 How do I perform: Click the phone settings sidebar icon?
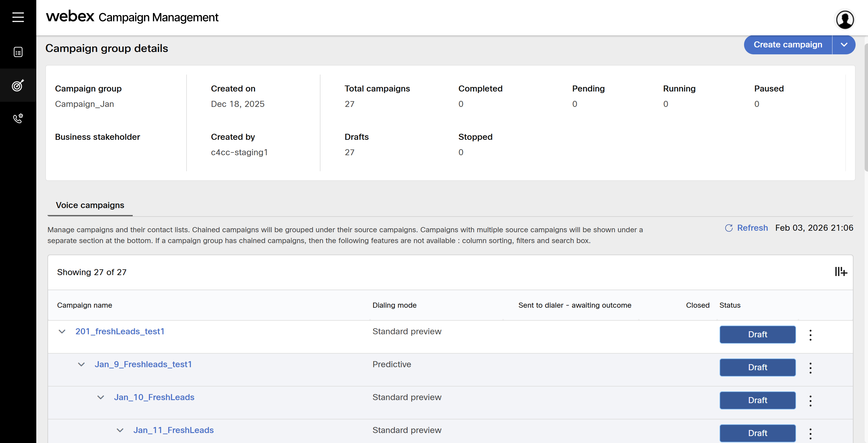point(18,118)
